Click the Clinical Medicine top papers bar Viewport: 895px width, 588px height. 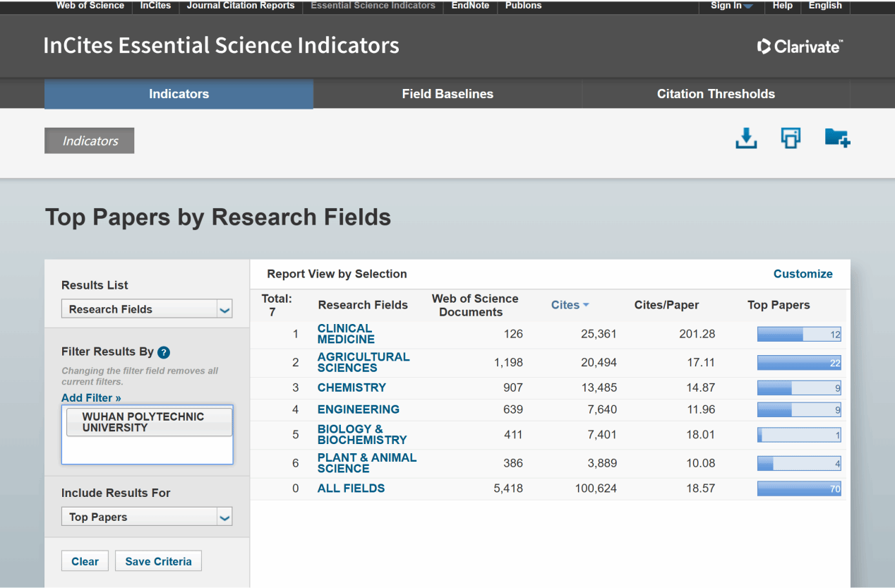(799, 334)
